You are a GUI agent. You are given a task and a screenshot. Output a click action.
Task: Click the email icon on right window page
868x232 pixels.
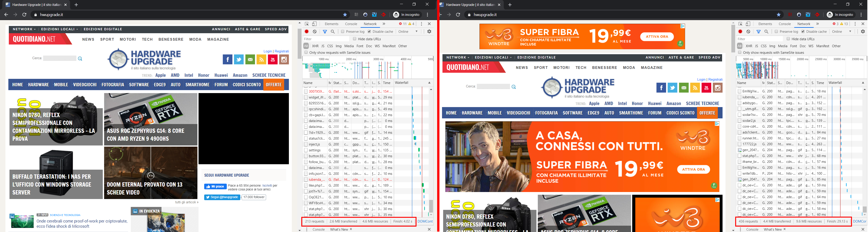(684, 88)
